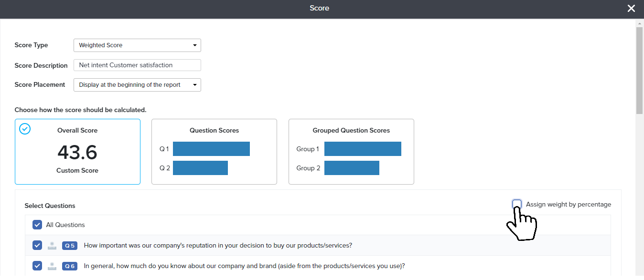Click the question type icon beside Q6
The height and width of the screenshot is (280, 644).
click(53, 266)
